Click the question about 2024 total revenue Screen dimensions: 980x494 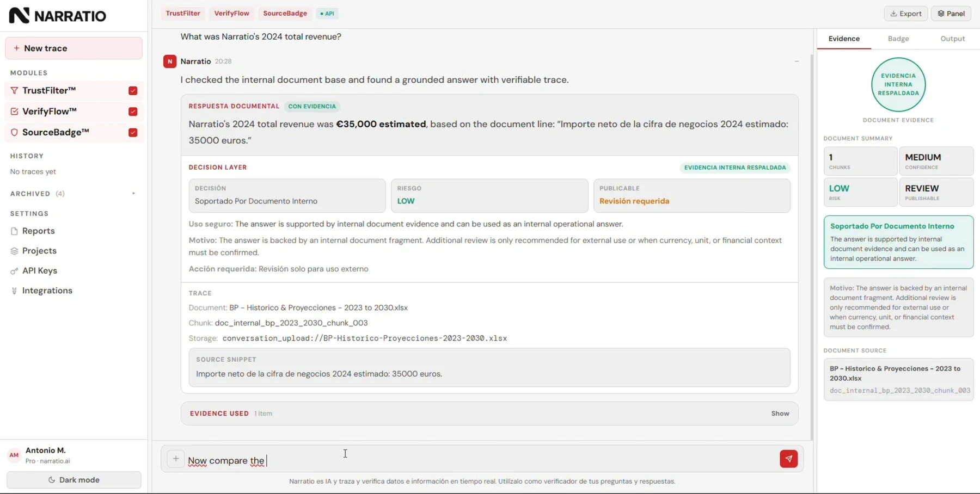(x=261, y=36)
